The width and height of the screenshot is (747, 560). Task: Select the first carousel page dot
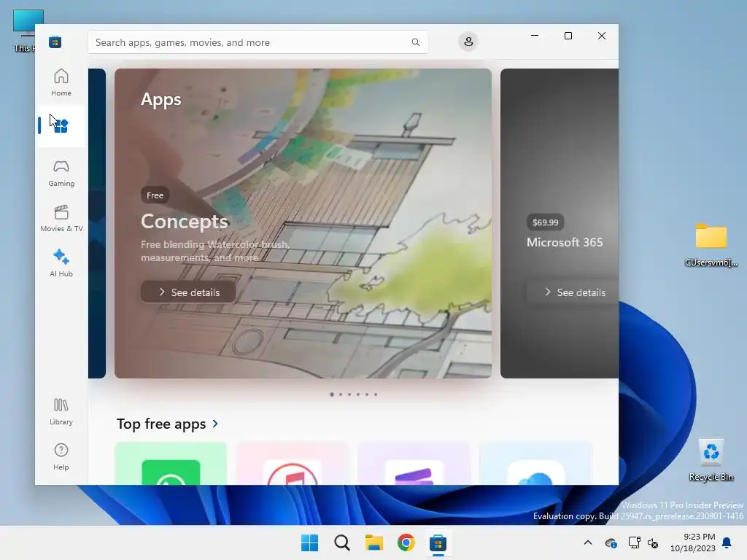pos(332,394)
